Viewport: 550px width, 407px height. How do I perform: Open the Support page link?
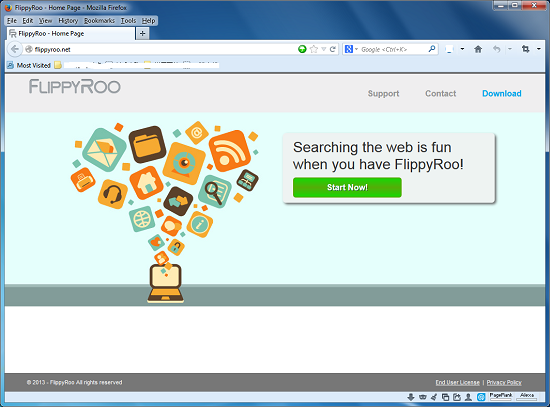click(x=383, y=93)
